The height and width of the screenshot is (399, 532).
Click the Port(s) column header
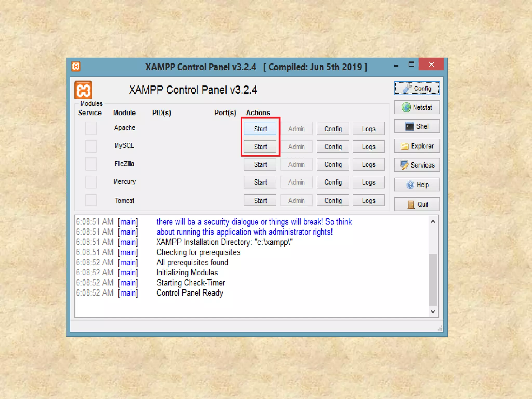pyautogui.click(x=225, y=113)
